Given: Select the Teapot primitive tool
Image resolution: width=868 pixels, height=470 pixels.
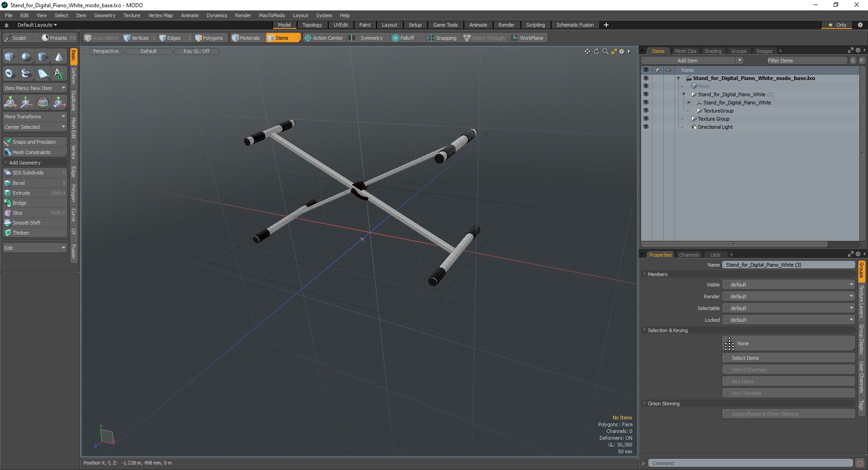Looking at the screenshot, I should [x=26, y=73].
